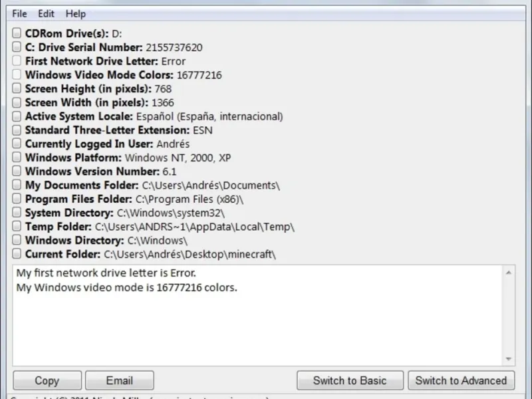The height and width of the screenshot is (399, 532).
Task: Click the path C:\Users\Andrés\Documents\
Action: pyautogui.click(x=211, y=186)
